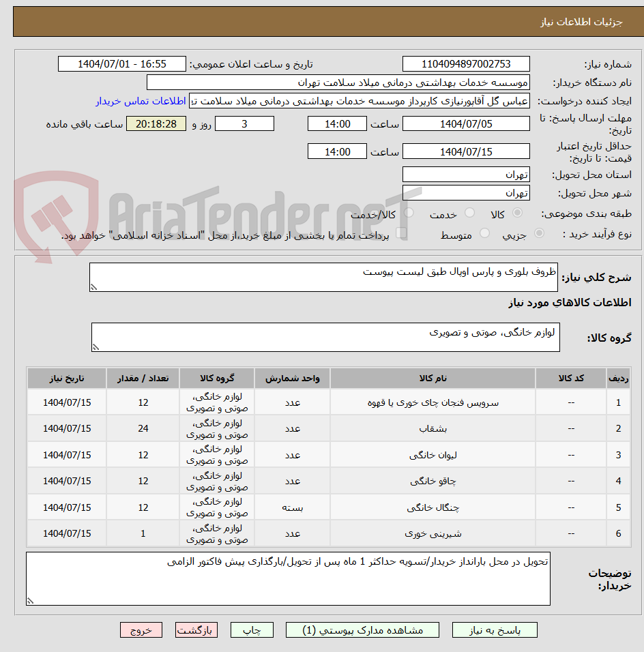Click the 'گروه کالا' column header

pyautogui.click(x=217, y=378)
